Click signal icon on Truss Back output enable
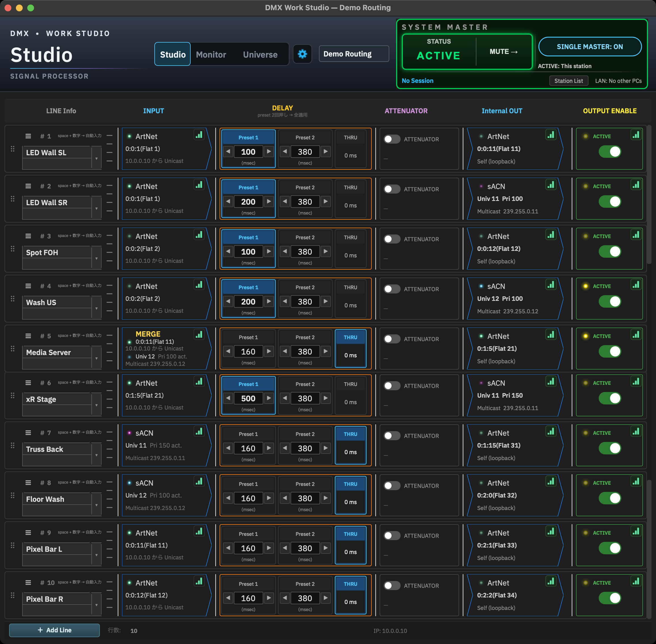This screenshot has height=644, width=656. (636, 431)
